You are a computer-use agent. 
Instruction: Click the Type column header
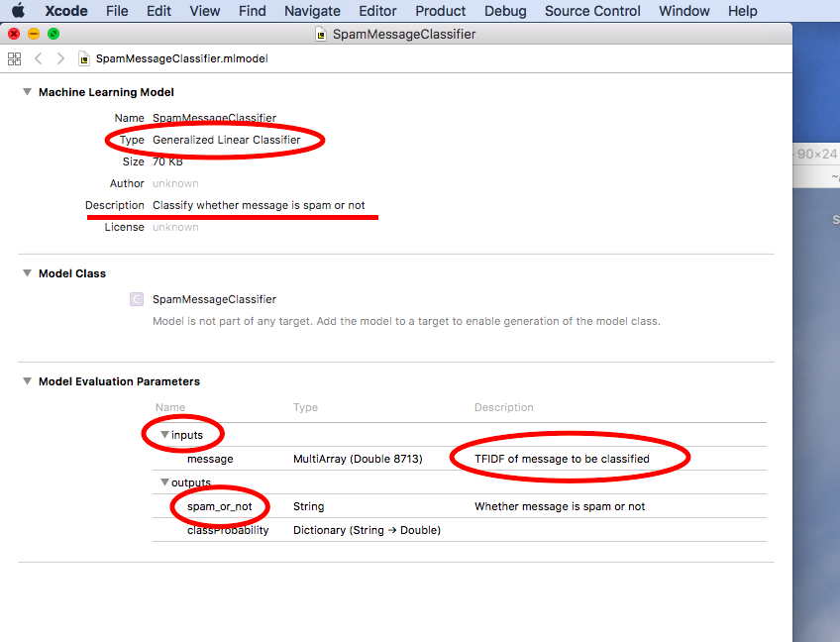[x=305, y=407]
